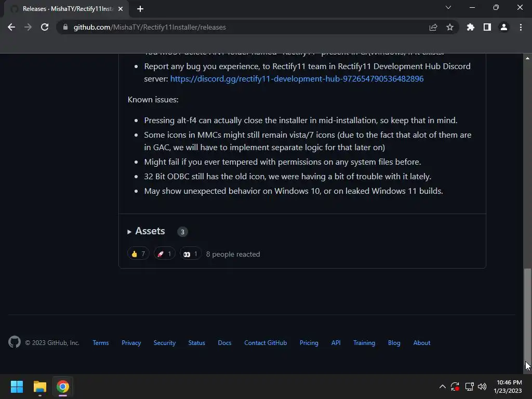Bookmark this tab with the star

click(449, 27)
